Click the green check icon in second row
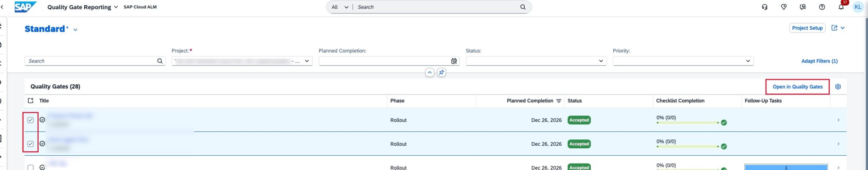868x170 pixels. pyautogui.click(x=723, y=147)
